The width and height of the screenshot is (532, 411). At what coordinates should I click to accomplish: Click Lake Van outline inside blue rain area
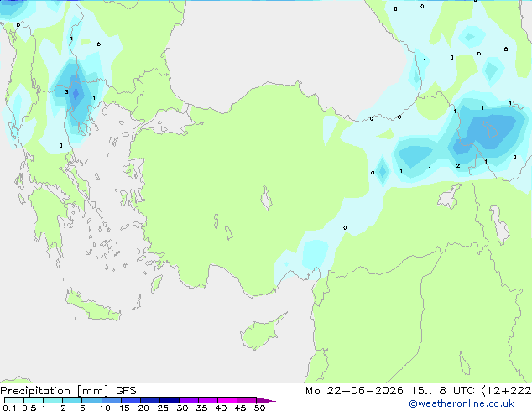491,129
